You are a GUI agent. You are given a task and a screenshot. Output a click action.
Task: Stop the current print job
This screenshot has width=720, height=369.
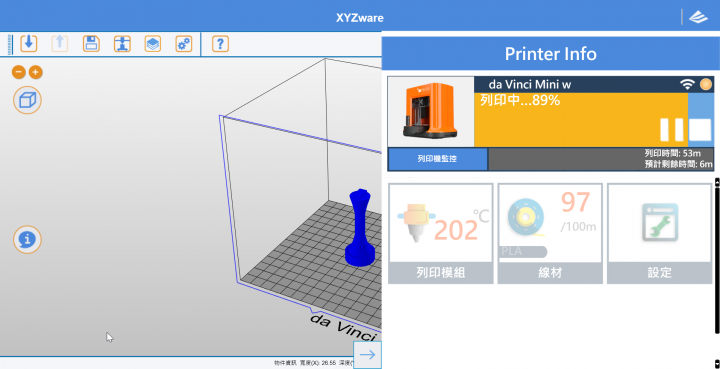click(700, 129)
